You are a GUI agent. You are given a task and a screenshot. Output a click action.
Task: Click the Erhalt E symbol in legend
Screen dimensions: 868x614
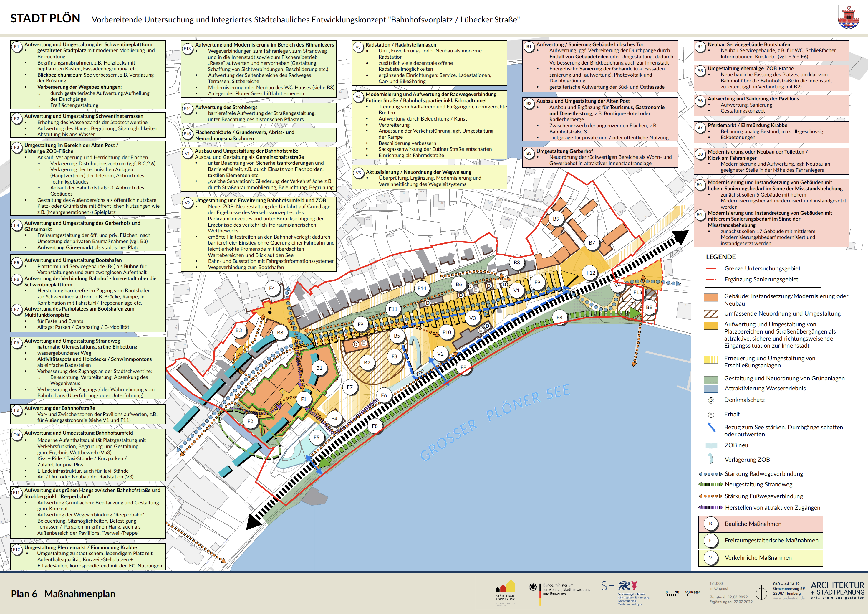(711, 415)
